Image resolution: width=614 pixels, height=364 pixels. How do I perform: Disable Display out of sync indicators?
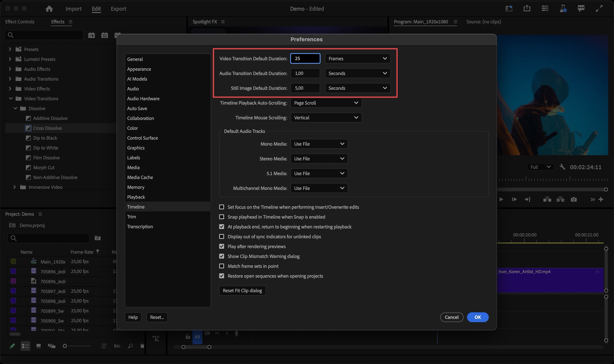pos(222,237)
